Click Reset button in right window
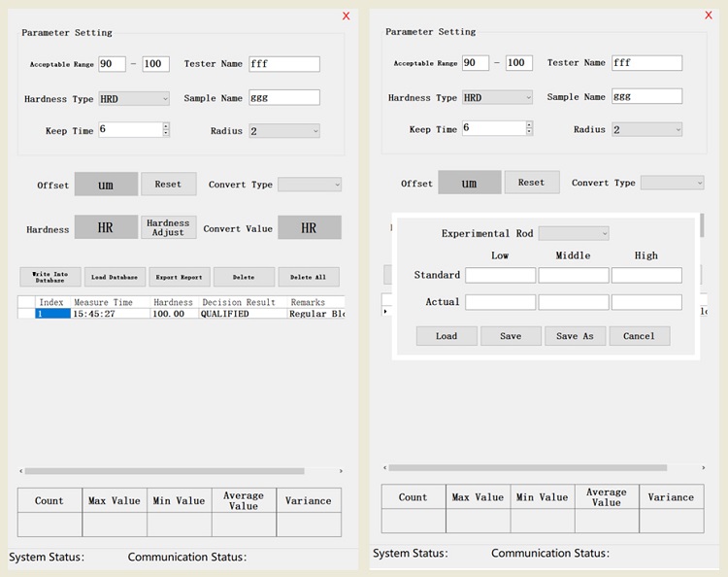This screenshot has width=728, height=577. pos(532,182)
